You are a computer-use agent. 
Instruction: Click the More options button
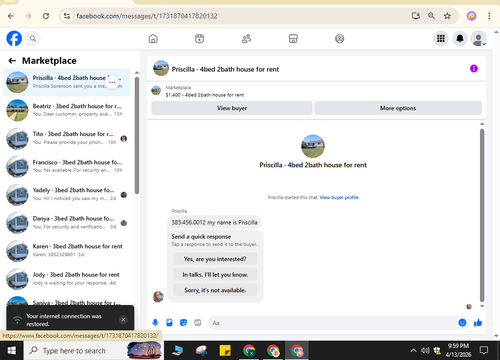tap(398, 108)
